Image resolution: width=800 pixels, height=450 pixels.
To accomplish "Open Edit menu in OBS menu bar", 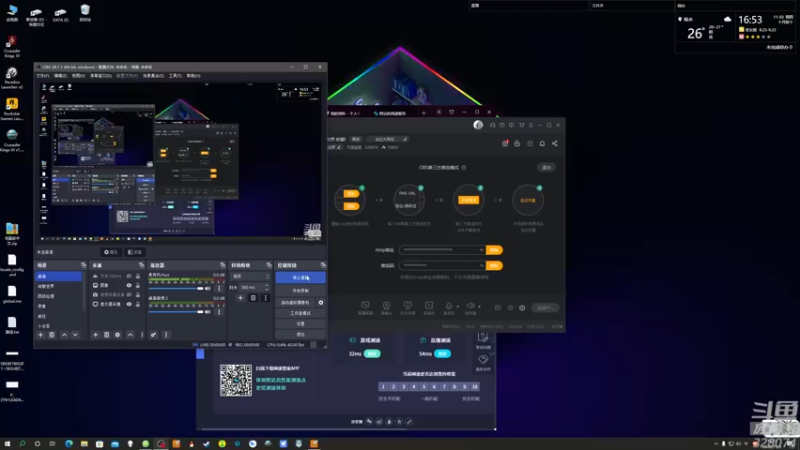I will click(x=60, y=76).
